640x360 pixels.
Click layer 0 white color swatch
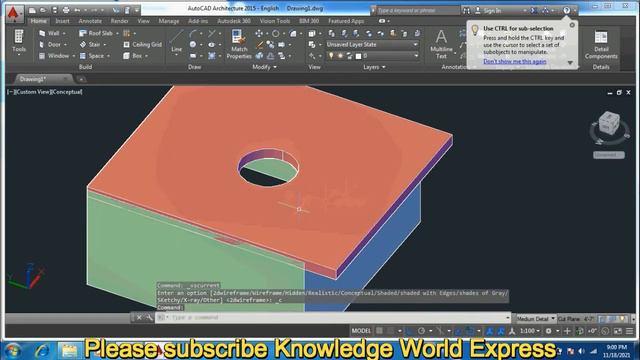click(x=358, y=56)
